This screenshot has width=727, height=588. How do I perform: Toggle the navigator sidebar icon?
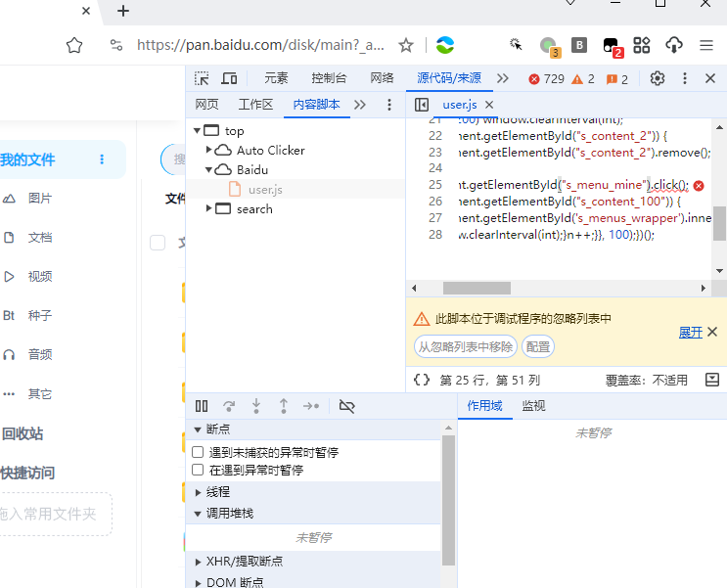tap(422, 105)
